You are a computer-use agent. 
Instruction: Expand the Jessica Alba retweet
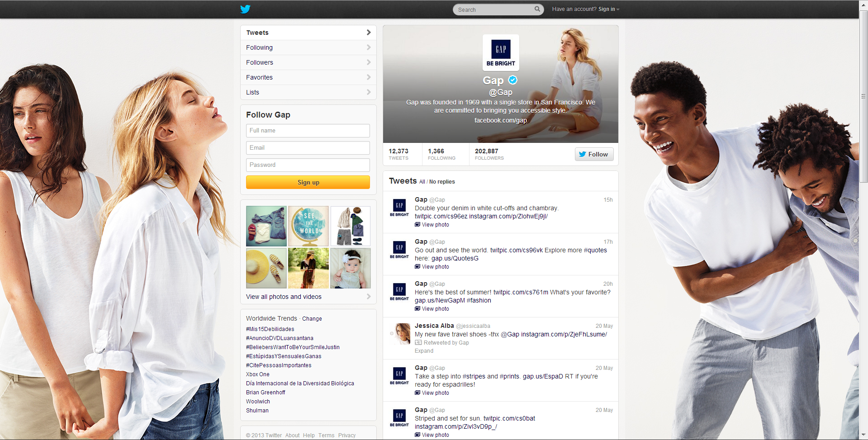424,351
